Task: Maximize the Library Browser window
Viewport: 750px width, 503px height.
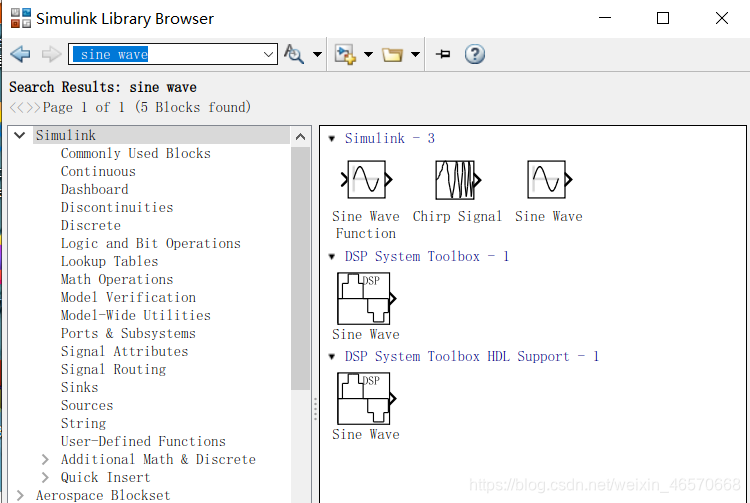Action: click(663, 18)
